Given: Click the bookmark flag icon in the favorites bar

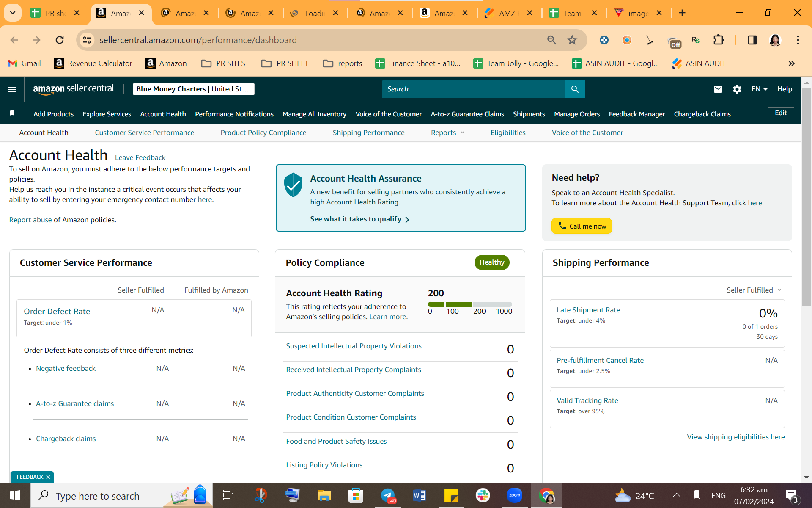Looking at the screenshot, I should [x=12, y=113].
